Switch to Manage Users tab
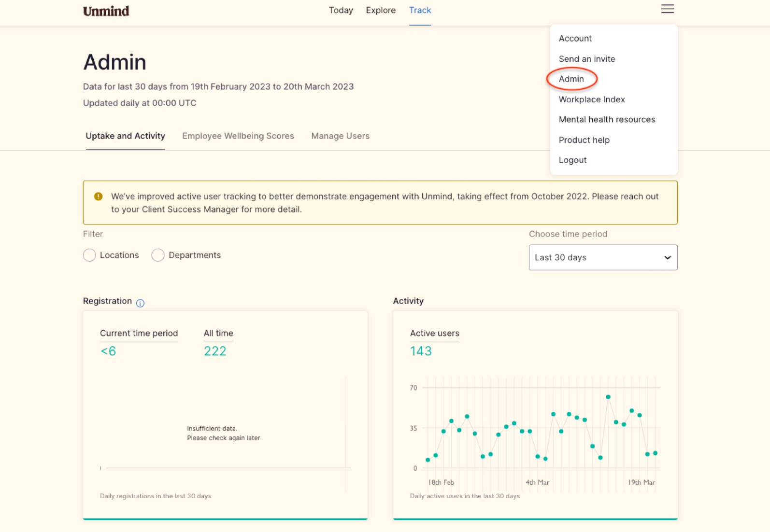This screenshot has height=532, width=770. (340, 136)
